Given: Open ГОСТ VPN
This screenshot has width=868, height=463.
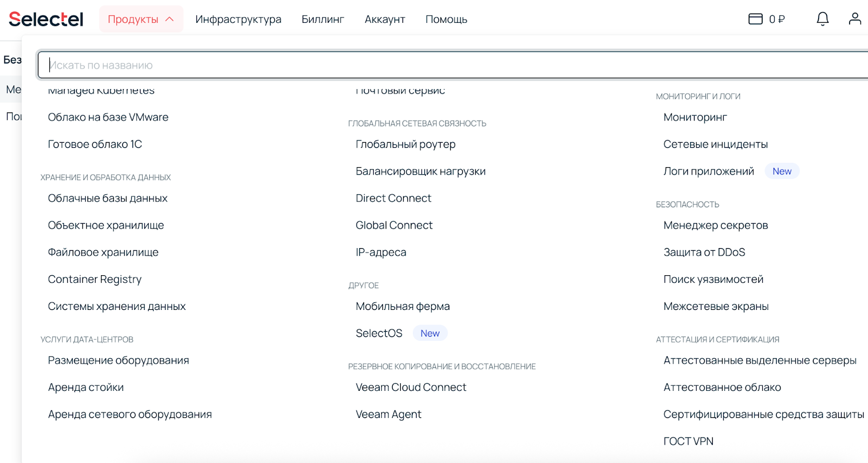Looking at the screenshot, I should click(x=688, y=441).
